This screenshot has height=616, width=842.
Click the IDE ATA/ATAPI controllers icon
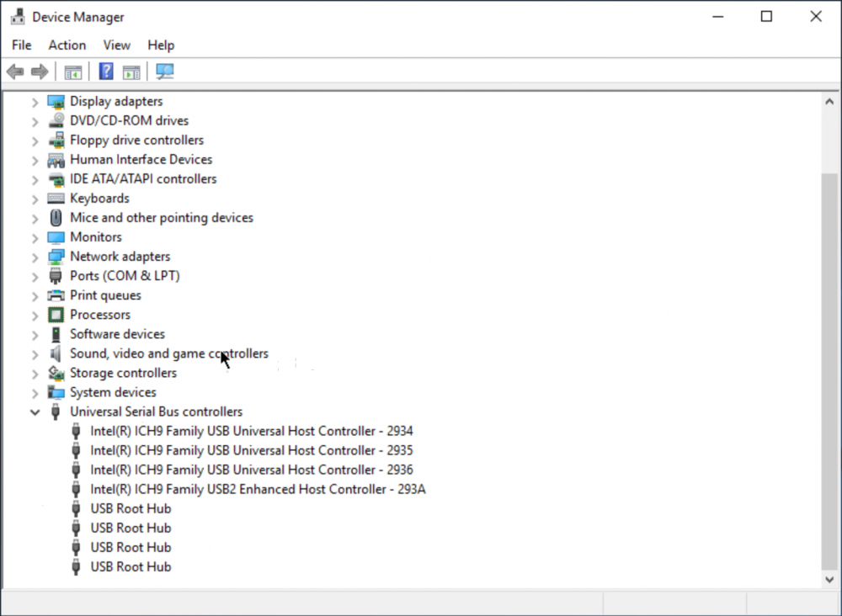[56, 179]
